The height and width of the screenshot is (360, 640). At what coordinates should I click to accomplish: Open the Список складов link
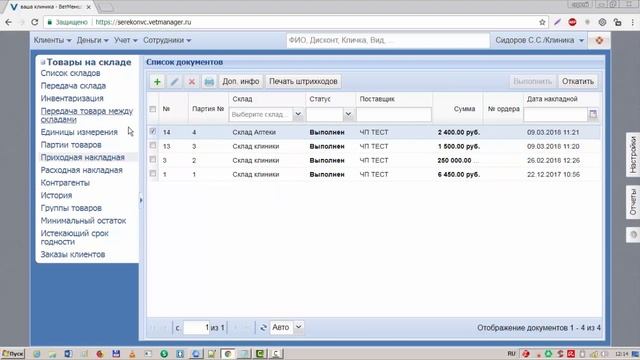[70, 73]
